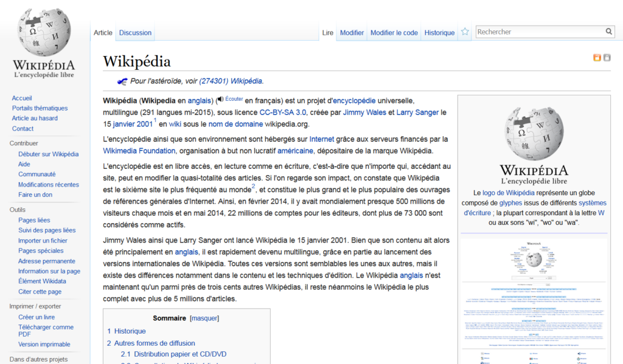
Task: Open the Modifier le code tab
Action: pos(394,33)
